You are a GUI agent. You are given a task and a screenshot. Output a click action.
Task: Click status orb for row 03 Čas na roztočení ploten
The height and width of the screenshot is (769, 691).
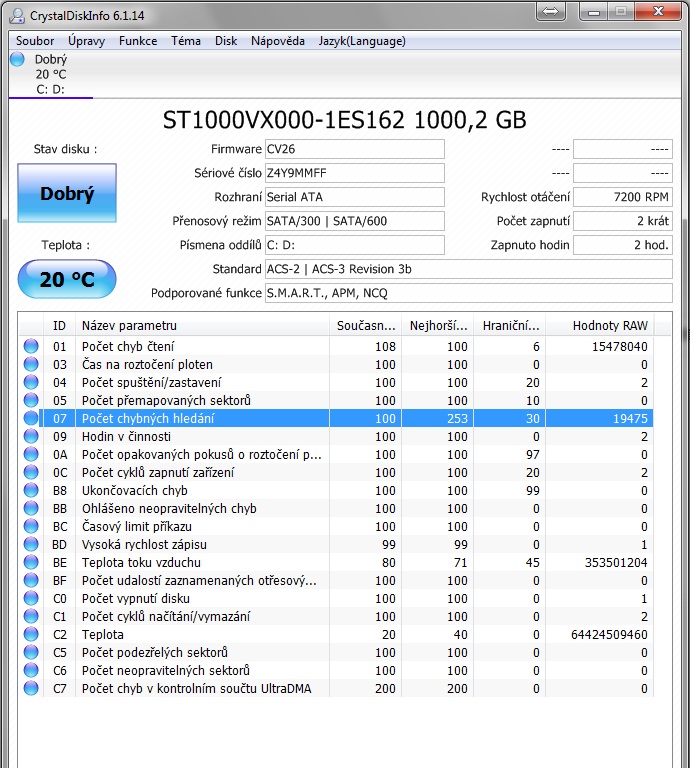31,364
